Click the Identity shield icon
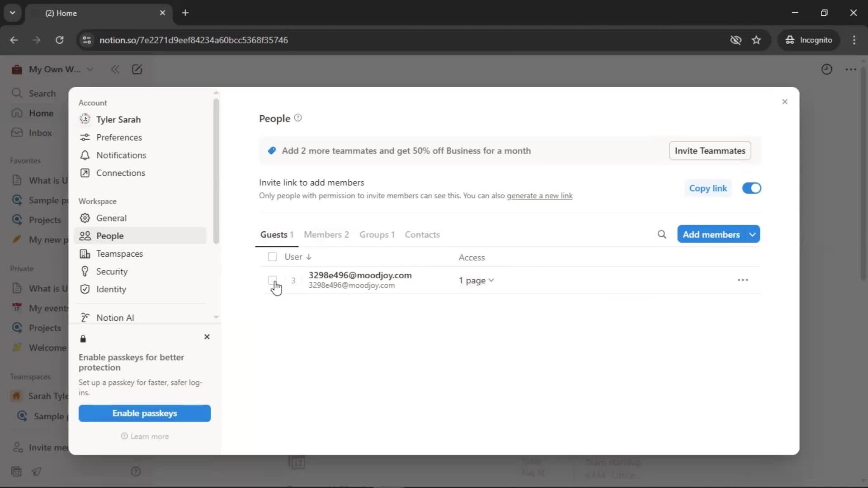Screen dimensions: 868x488 point(85,289)
